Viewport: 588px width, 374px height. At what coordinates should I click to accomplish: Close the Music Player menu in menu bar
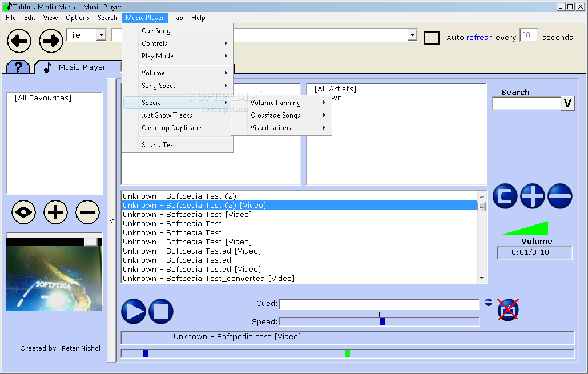145,18
